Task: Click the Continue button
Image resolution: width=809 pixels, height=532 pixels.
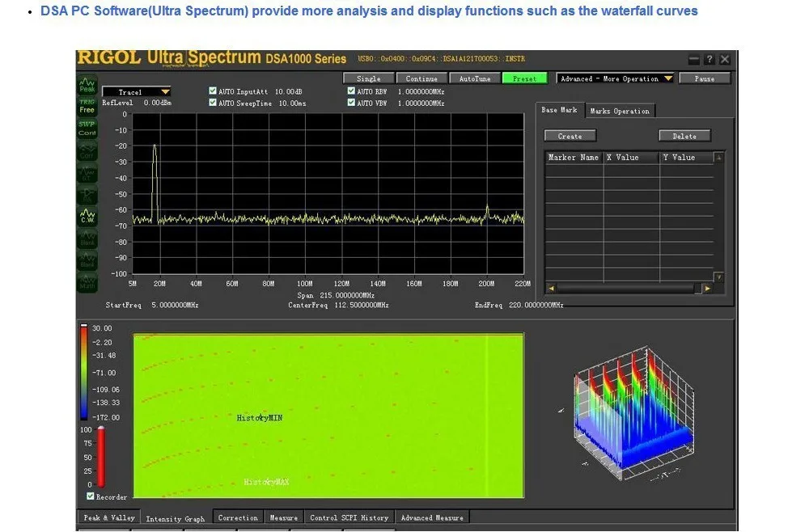Action: (421, 78)
